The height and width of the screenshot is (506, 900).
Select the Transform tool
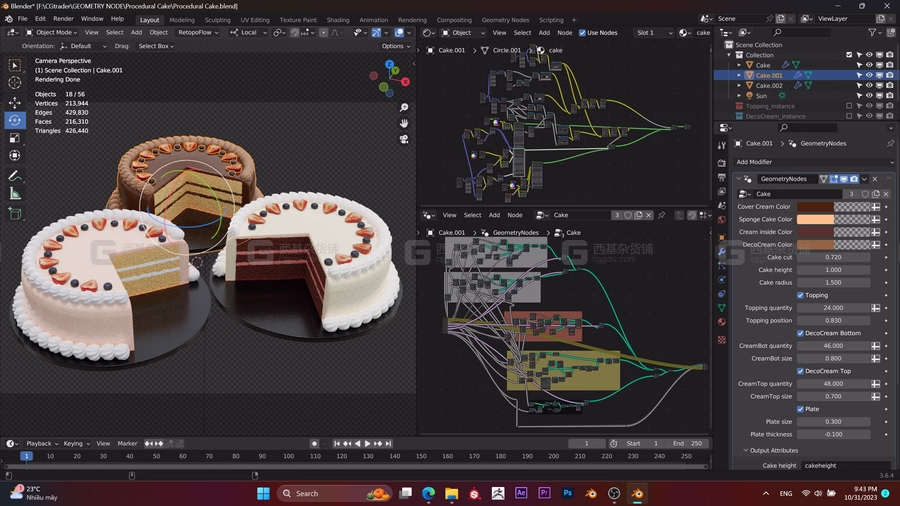click(x=15, y=155)
